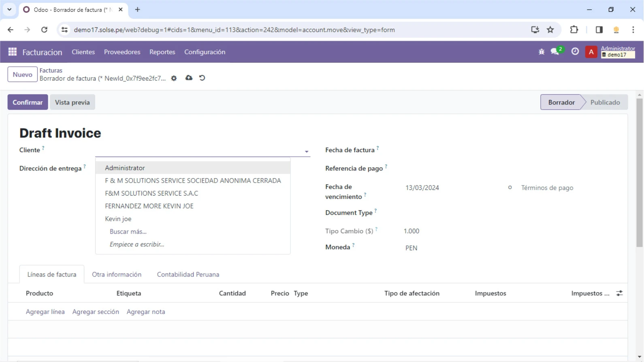Click the debug bug icon
The width and height of the screenshot is (644, 362).
[x=542, y=52]
